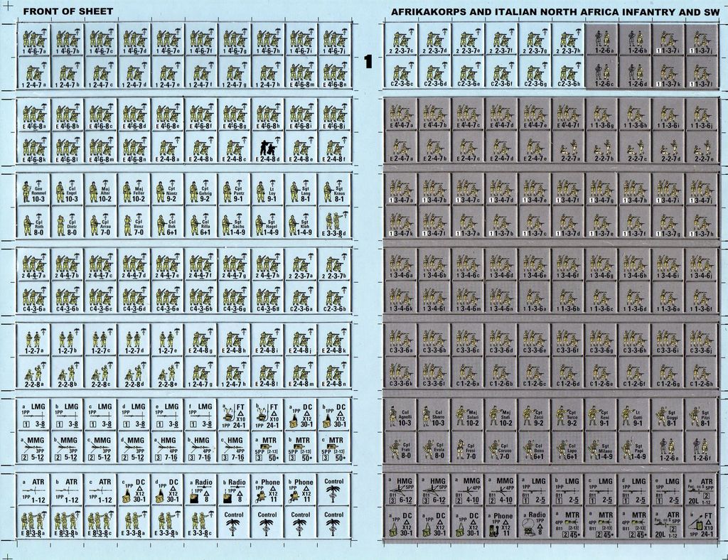Pick the gray Italian Radio counter
728x560 pixels.
pyautogui.click(x=535, y=524)
